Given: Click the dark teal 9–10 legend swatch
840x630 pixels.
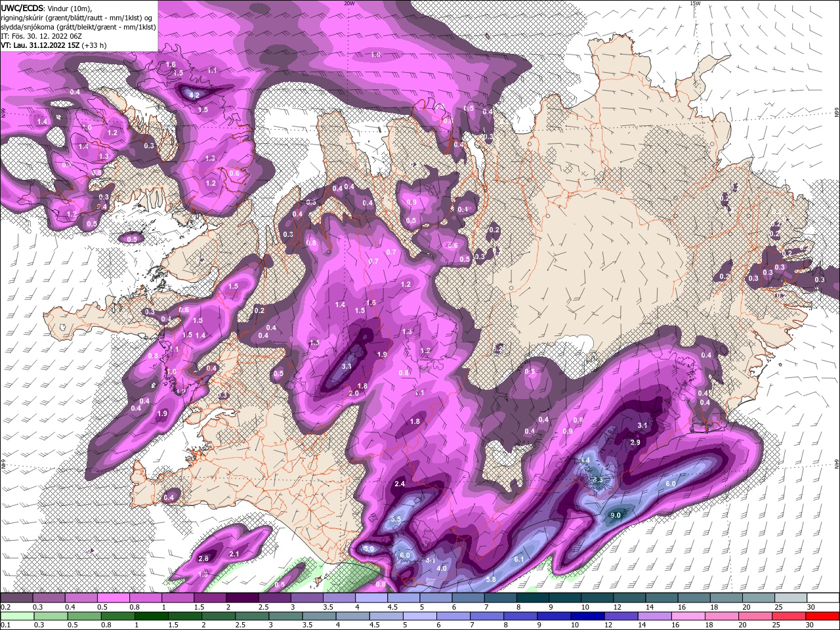Looking at the screenshot, I should coord(566,598).
